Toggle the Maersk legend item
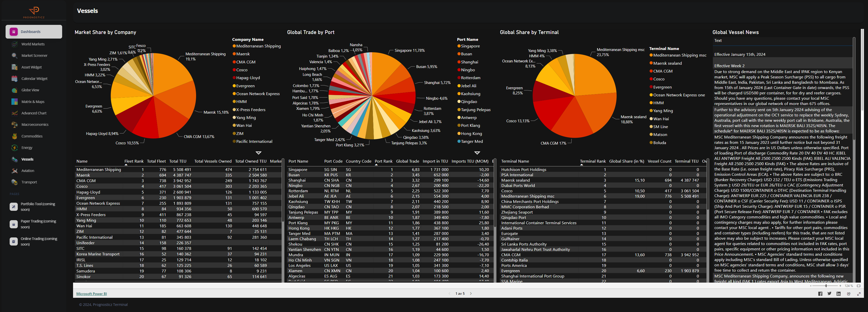The width and height of the screenshot is (868, 312). point(242,54)
